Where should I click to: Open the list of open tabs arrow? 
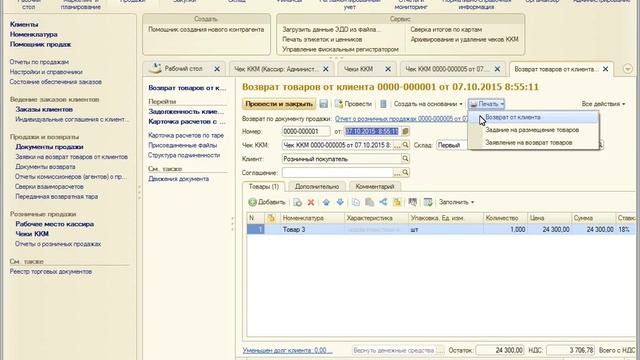(x=628, y=69)
